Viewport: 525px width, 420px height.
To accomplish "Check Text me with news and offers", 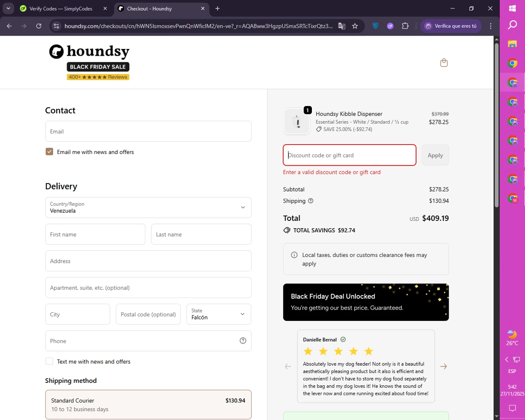I will point(49,361).
